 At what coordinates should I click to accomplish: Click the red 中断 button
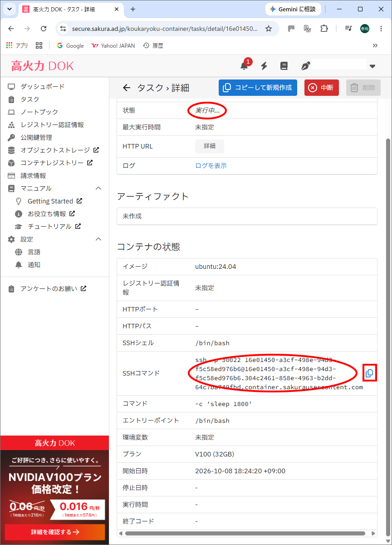[322, 88]
